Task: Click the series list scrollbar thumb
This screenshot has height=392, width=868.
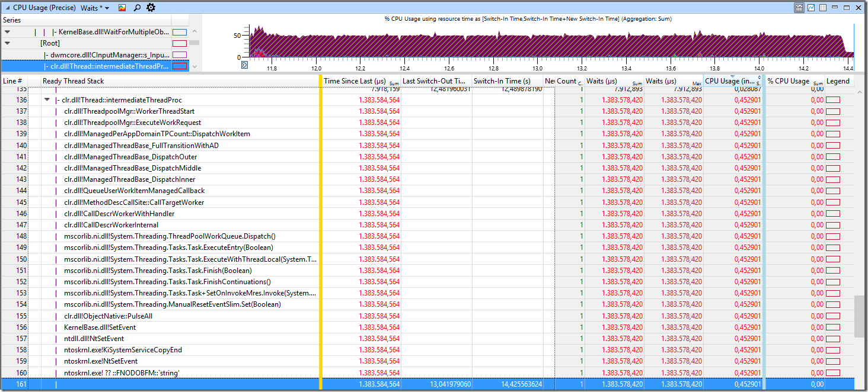Action: (194, 43)
